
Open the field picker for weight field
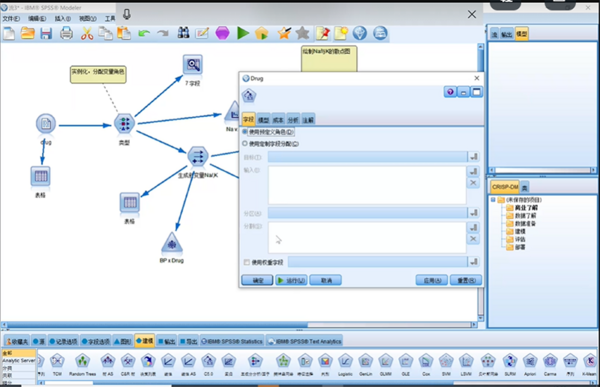tap(474, 262)
